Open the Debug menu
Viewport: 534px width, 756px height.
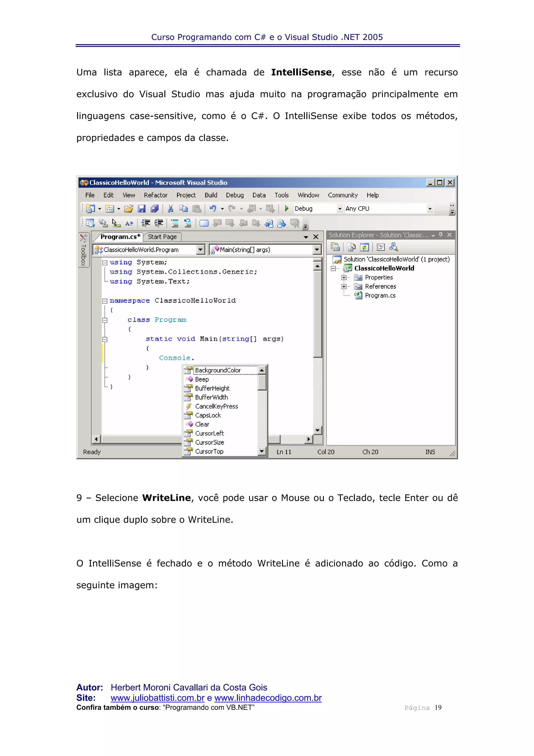(235, 195)
